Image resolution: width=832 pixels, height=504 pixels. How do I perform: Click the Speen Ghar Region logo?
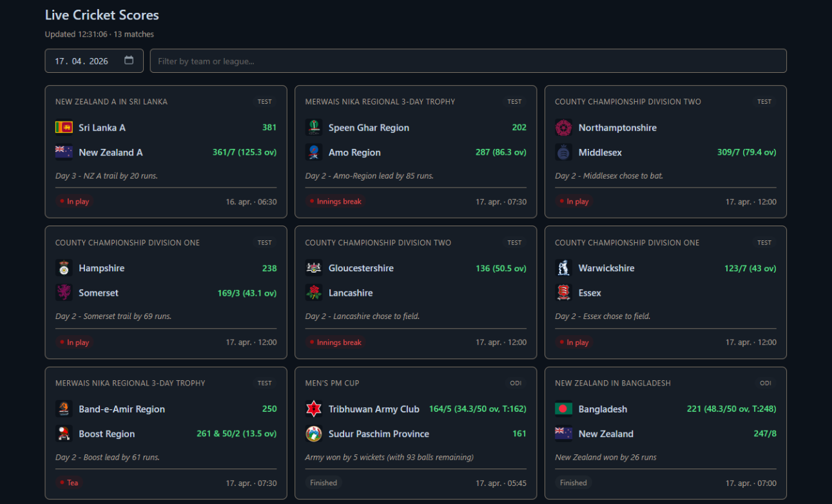(x=314, y=128)
